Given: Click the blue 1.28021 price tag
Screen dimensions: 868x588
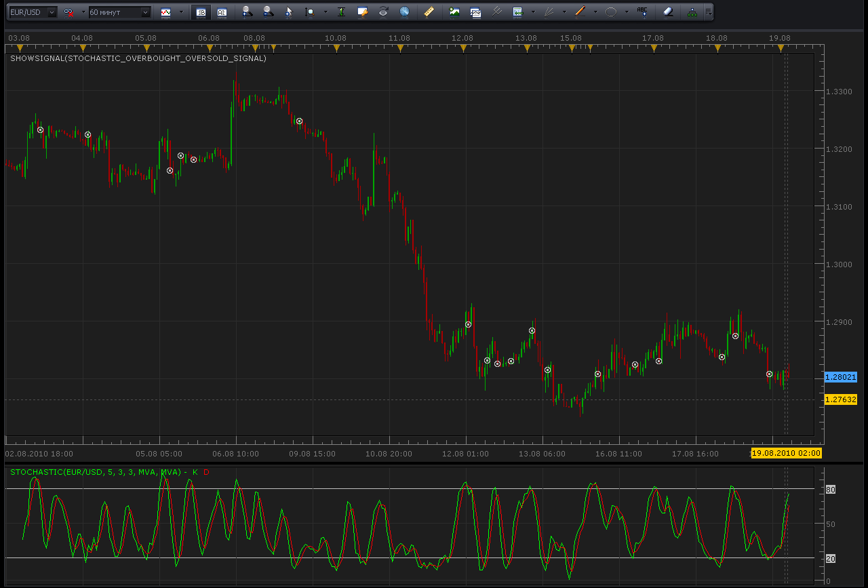Looking at the screenshot, I should pyautogui.click(x=841, y=376).
